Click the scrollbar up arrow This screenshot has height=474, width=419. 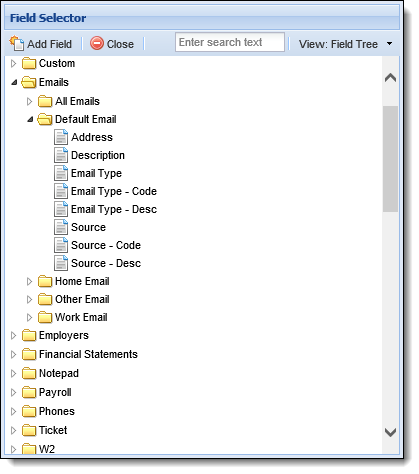point(390,78)
